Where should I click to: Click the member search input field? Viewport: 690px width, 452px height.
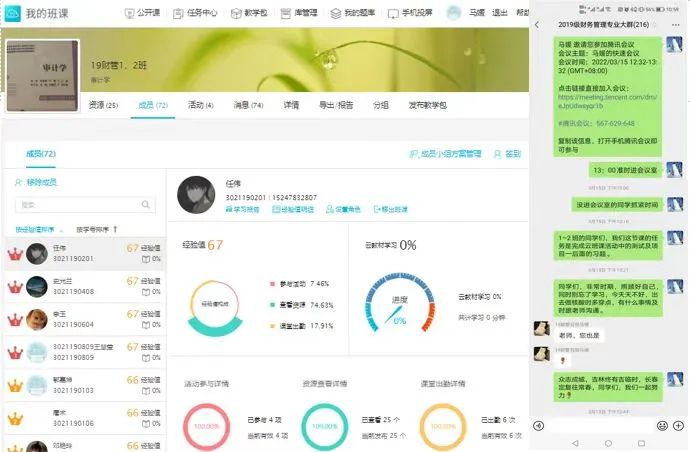(80, 205)
